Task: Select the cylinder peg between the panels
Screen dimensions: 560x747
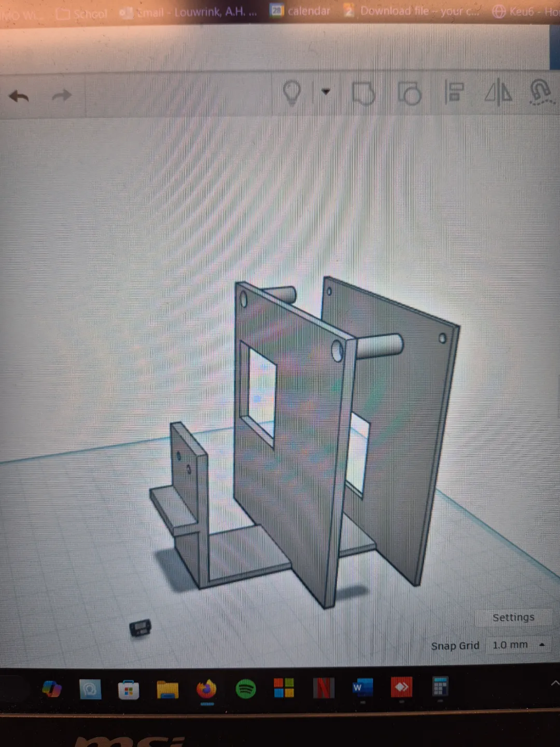Action: [381, 346]
